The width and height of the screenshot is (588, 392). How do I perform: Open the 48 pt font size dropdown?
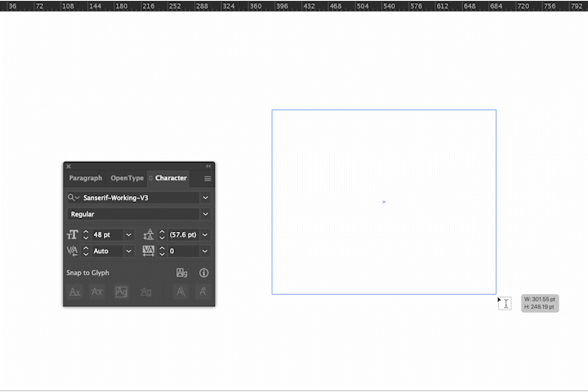128,234
